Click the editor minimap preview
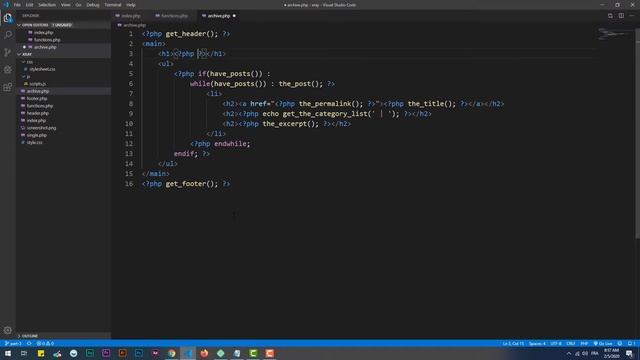Image resolution: width=640 pixels, height=360 pixels. pyautogui.click(x=610, y=34)
